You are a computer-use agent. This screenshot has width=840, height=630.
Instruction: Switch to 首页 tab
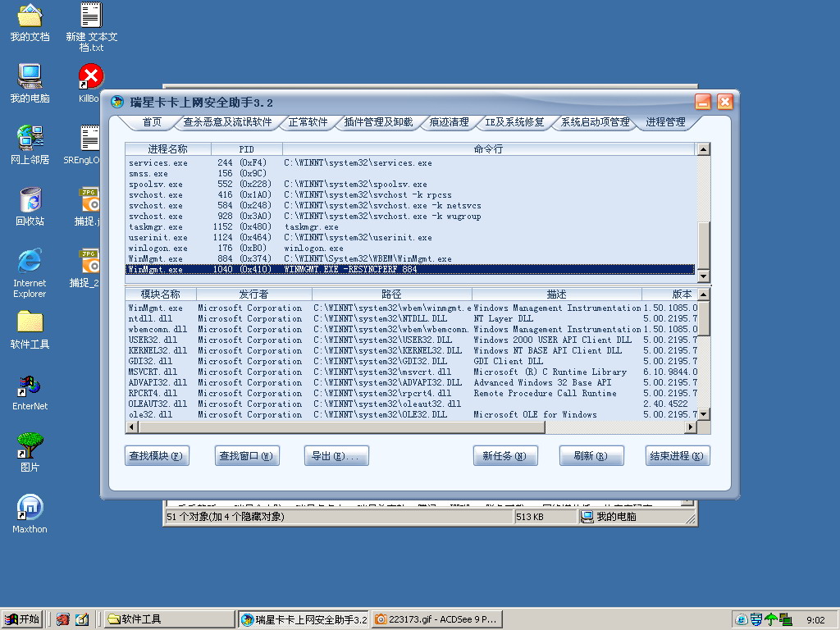pos(152,122)
